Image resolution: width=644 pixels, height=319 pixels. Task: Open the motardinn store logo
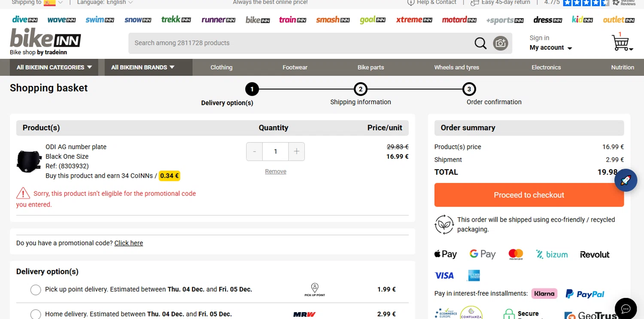tap(459, 20)
